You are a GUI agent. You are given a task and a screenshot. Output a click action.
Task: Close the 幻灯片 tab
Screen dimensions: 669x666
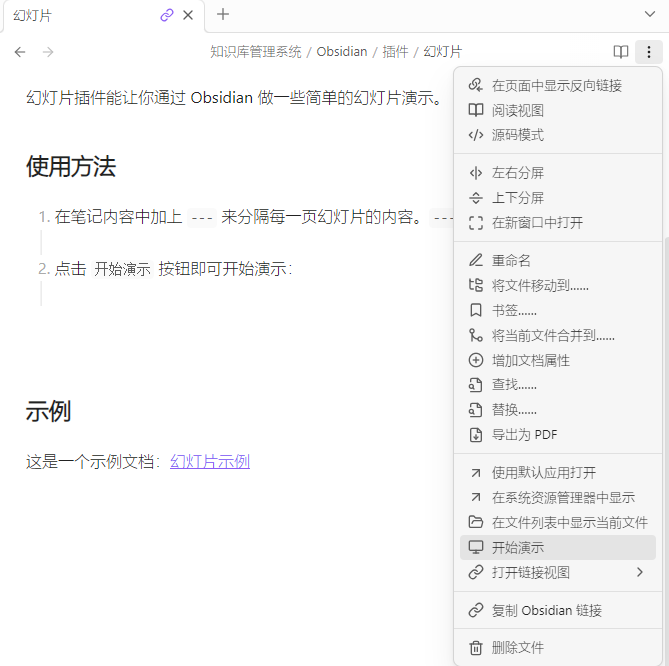pos(188,15)
